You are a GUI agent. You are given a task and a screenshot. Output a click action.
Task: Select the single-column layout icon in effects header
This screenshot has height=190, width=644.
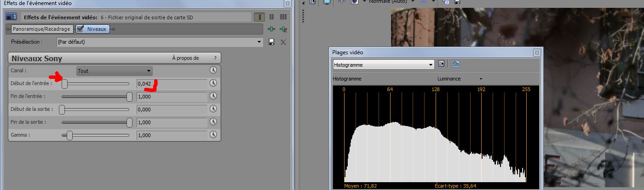[x=260, y=17]
